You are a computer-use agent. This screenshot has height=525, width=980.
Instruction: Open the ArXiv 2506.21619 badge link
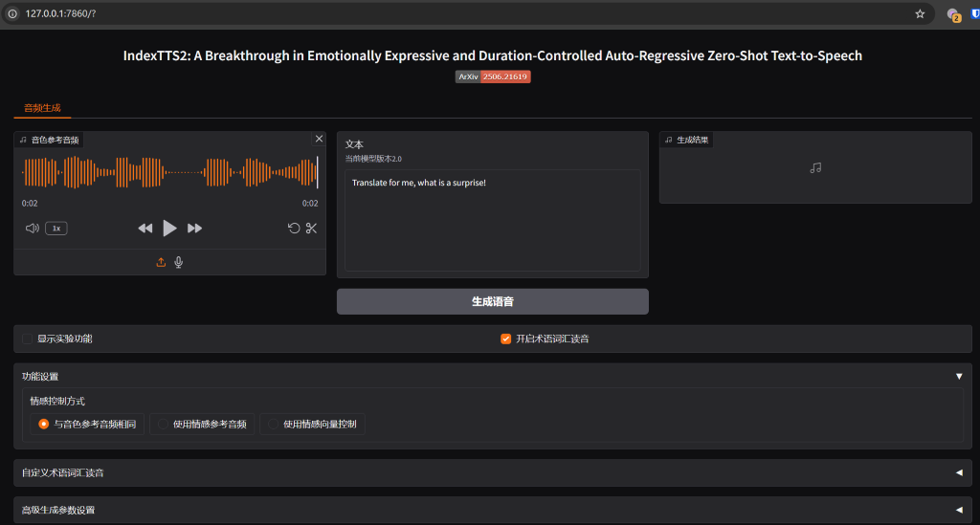[x=492, y=77]
